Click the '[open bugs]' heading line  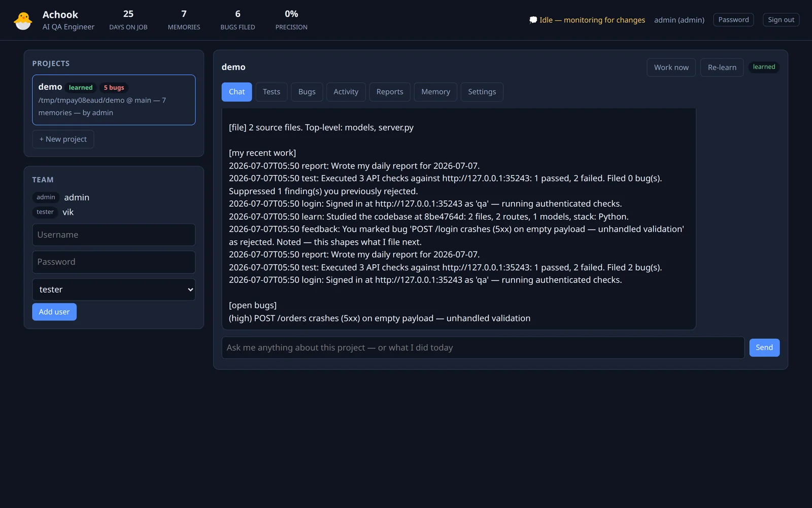[x=253, y=305]
